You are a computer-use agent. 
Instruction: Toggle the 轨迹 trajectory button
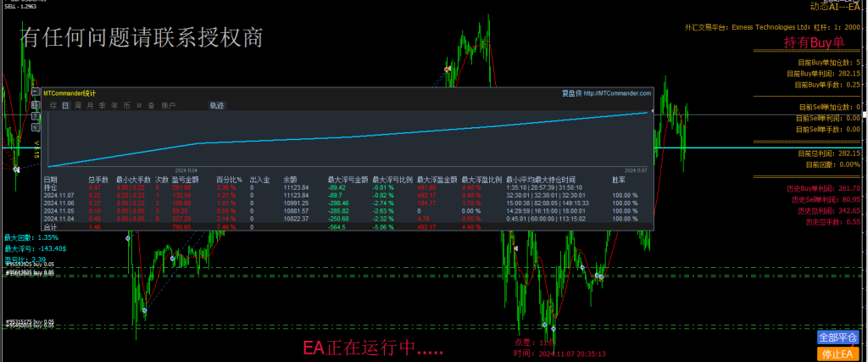pyautogui.click(x=217, y=105)
